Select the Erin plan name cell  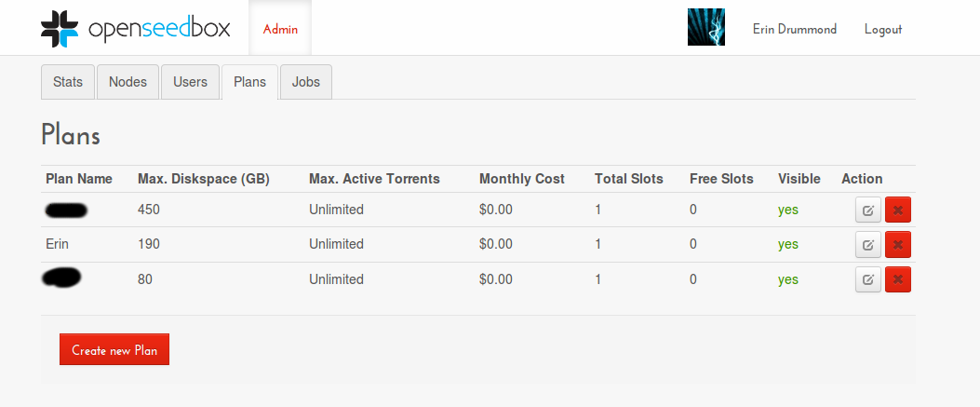(59, 244)
